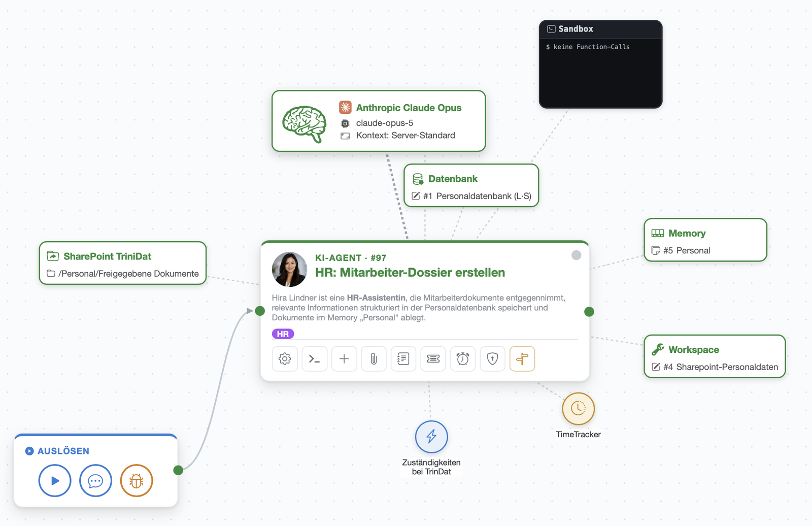Click '#1 Personaldatenbank (L·S)' entry
812x526 pixels.
(477, 196)
